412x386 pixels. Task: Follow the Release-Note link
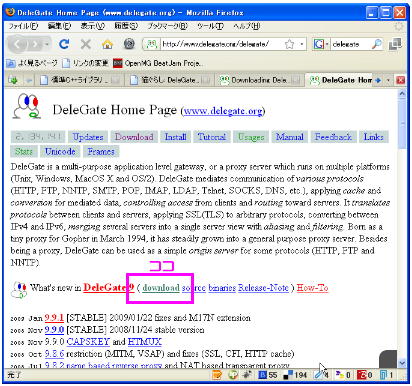point(263,288)
